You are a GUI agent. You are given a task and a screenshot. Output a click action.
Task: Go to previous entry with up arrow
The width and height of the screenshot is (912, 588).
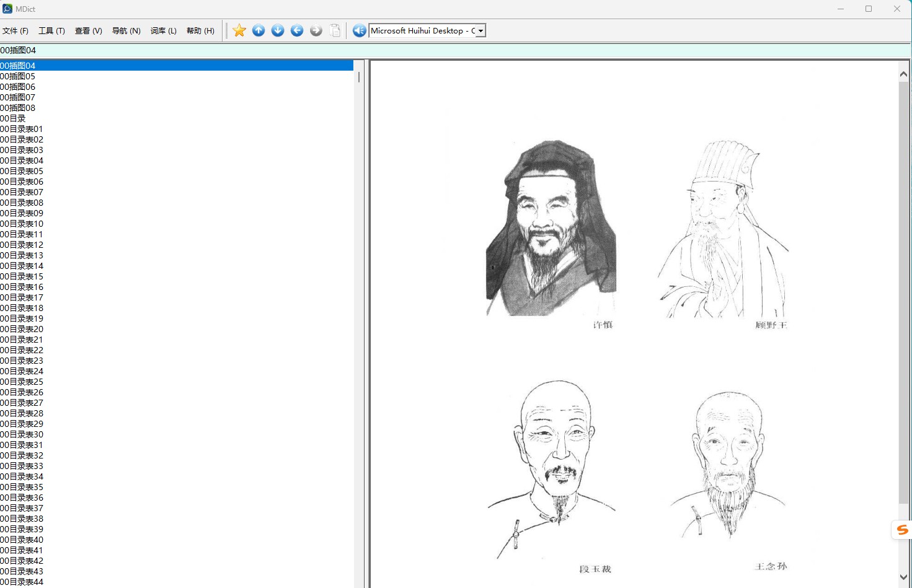click(x=259, y=30)
